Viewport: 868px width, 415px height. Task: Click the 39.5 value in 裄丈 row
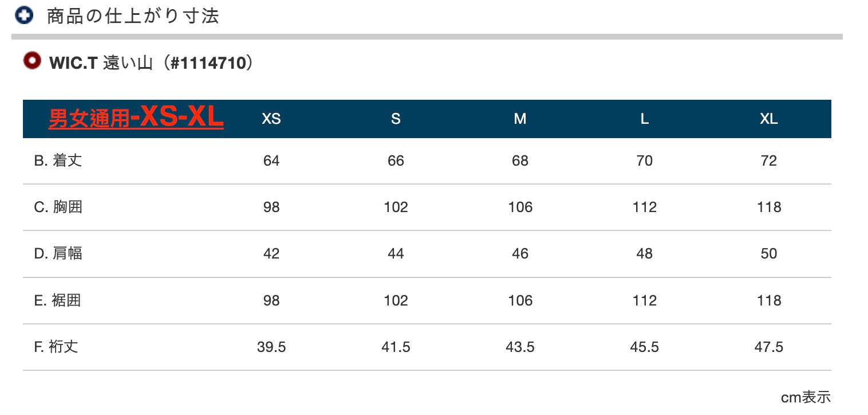[271, 347]
